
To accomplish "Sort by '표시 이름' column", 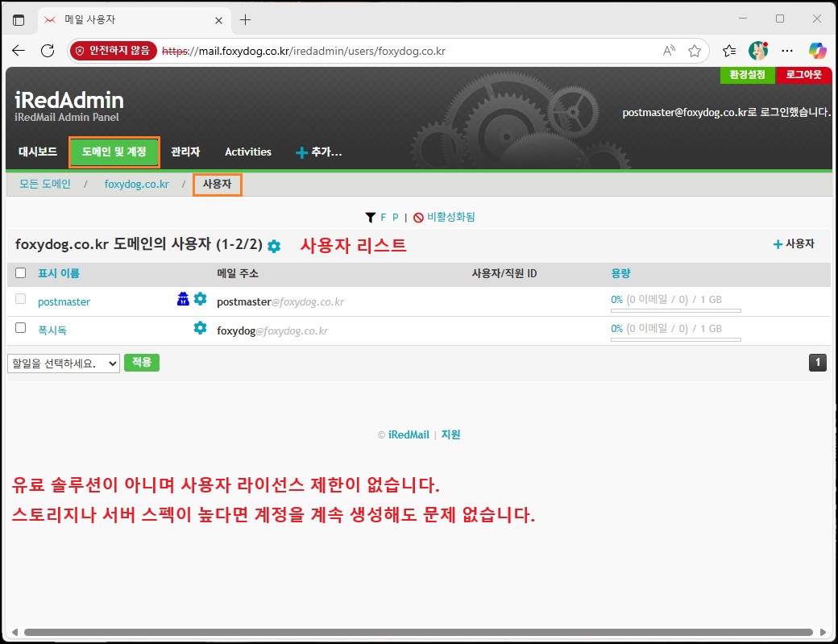I will (59, 273).
